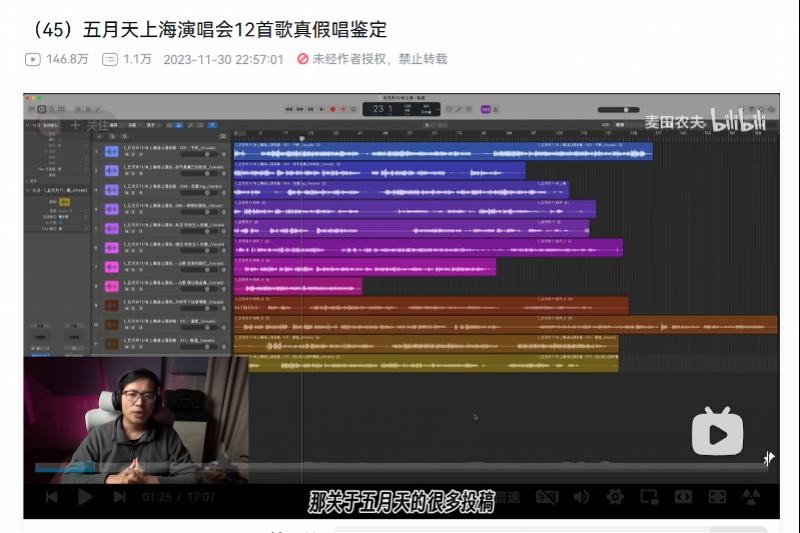
Task: Click the large Bilibili TV play icon
Action: tap(717, 432)
